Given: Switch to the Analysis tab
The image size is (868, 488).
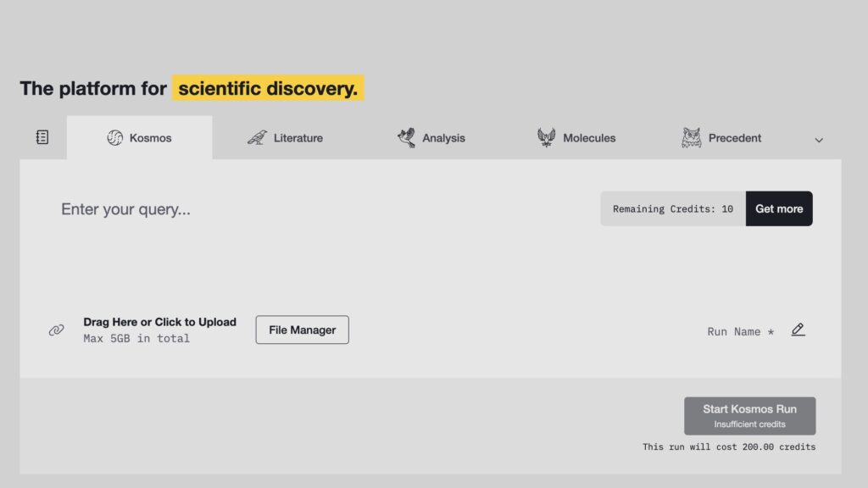Looking at the screenshot, I should tap(443, 138).
